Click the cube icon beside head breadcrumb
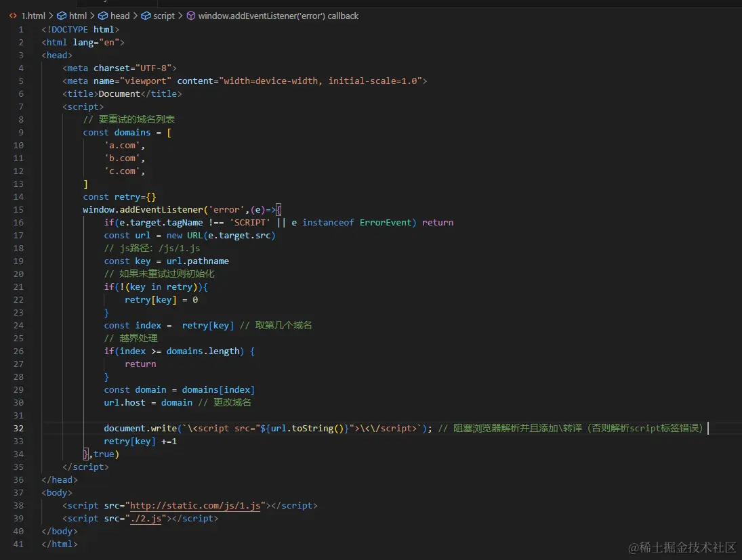742x560 pixels. pos(103,16)
